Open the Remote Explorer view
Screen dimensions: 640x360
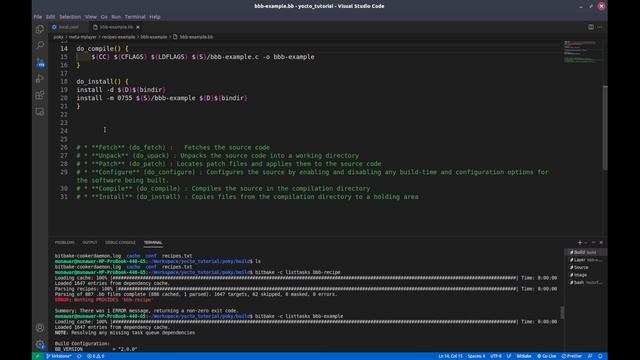40,112
